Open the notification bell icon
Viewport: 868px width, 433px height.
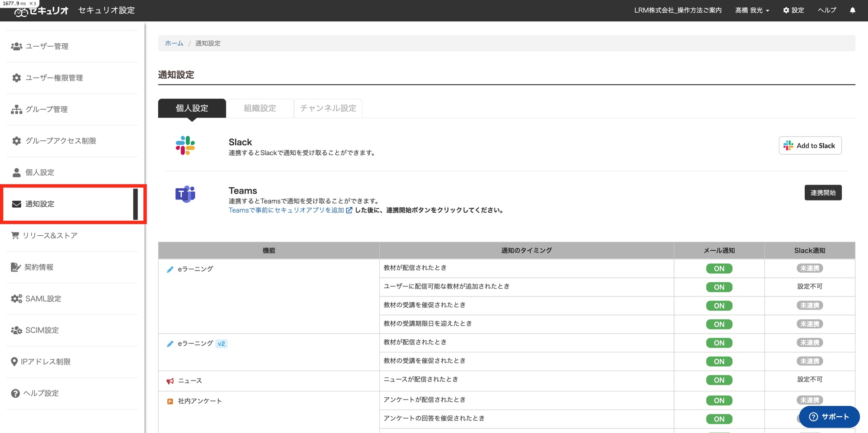852,10
